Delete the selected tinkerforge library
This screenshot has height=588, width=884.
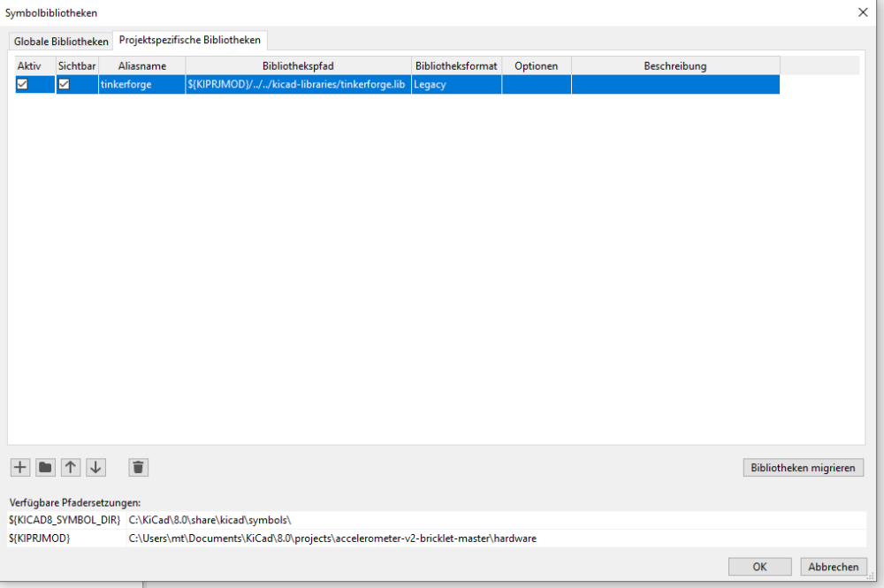pos(138,467)
